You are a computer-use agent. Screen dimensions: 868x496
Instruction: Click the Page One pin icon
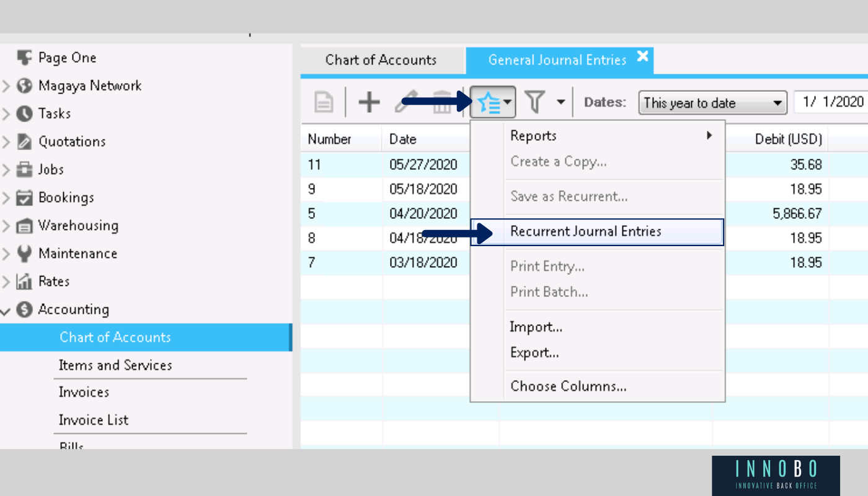click(24, 58)
